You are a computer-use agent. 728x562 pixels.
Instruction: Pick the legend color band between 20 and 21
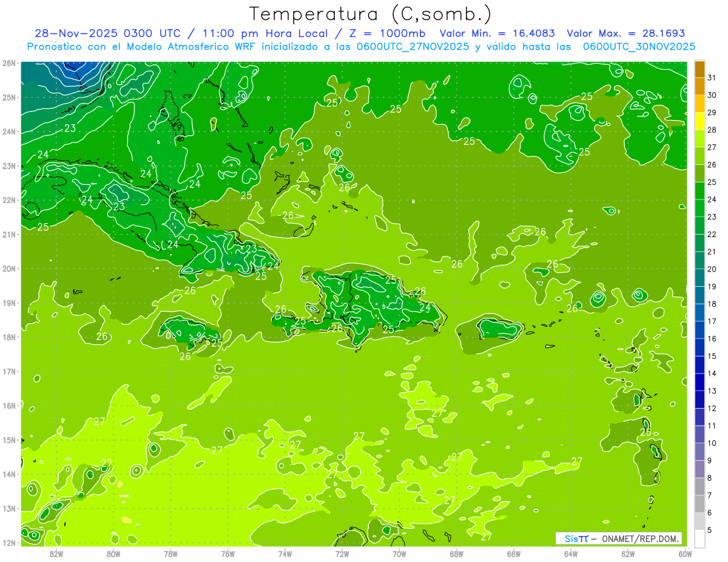[x=699, y=261]
